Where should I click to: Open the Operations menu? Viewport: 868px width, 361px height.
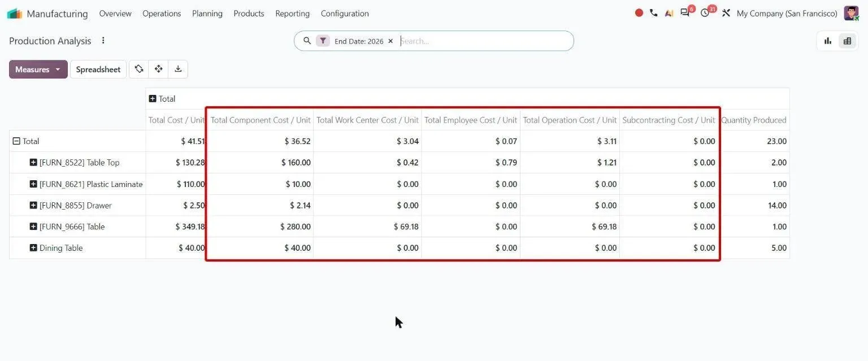[162, 14]
